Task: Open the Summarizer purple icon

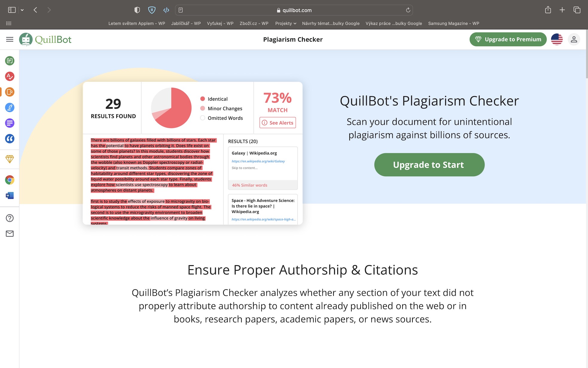Action: tap(10, 123)
